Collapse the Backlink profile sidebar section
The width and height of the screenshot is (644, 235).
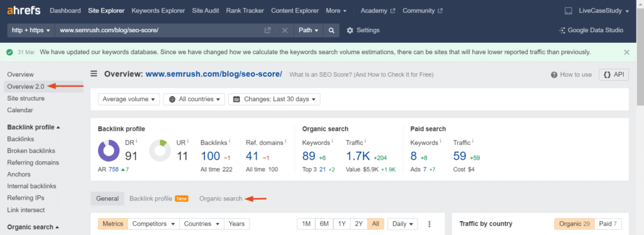(34, 127)
